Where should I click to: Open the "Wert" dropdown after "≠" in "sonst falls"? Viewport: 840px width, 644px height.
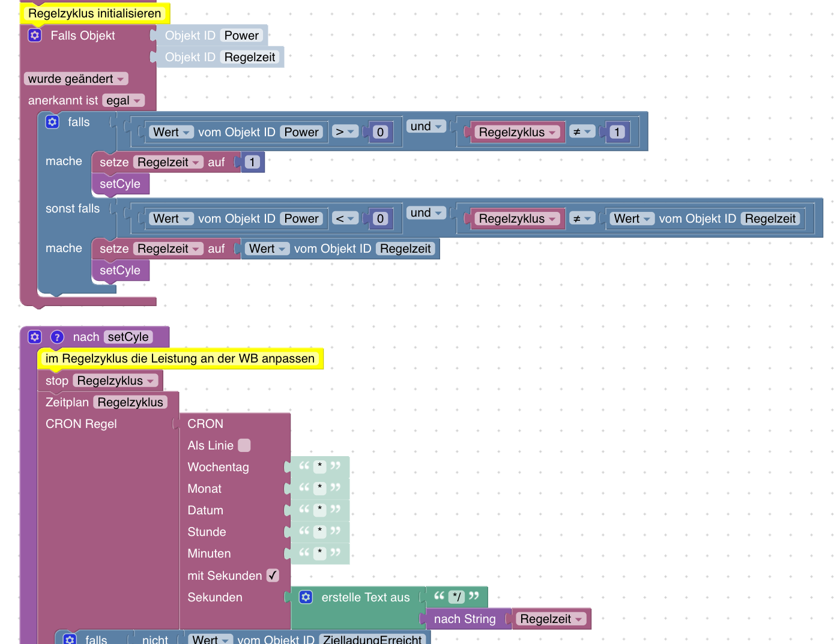tap(632, 218)
